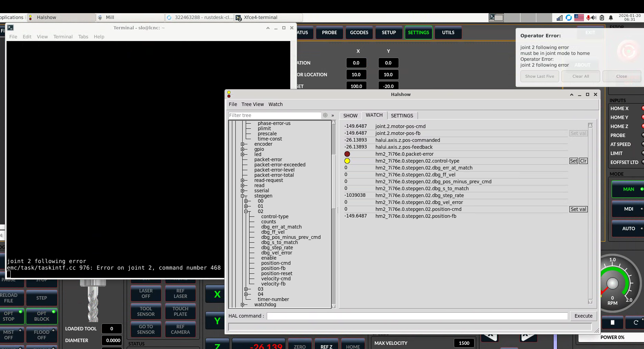
Task: Click the HAL command input field
Action: click(417, 316)
